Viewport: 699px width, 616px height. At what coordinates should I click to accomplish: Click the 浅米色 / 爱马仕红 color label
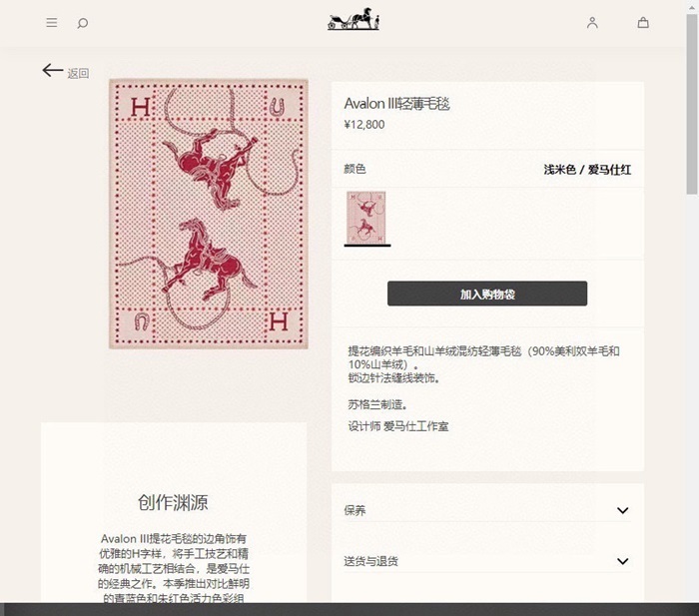pos(587,170)
